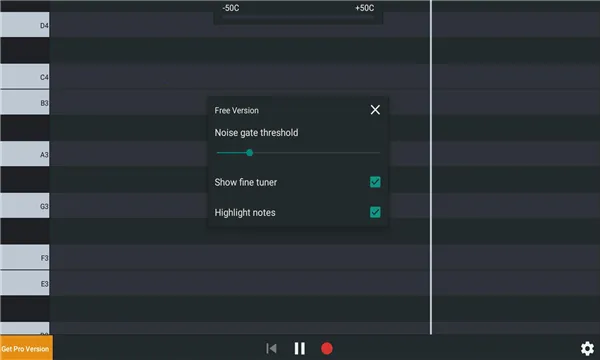Tap the E3 piano key
The height and width of the screenshot is (360, 600).
(x=24, y=283)
